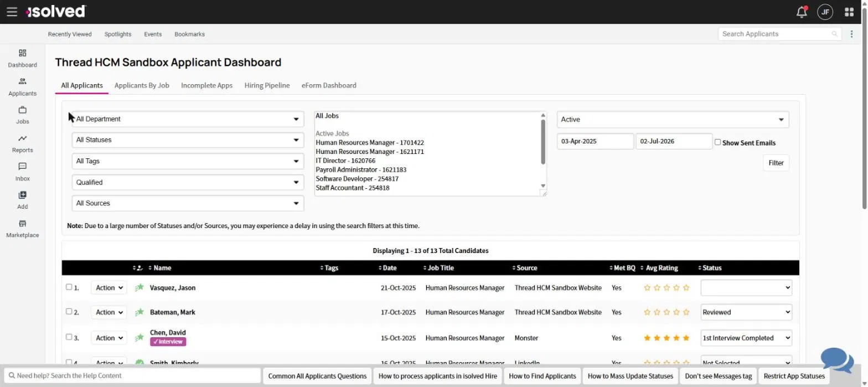Expand the All Department dropdown
Image resolution: width=868 pixels, height=387 pixels.
coord(188,119)
